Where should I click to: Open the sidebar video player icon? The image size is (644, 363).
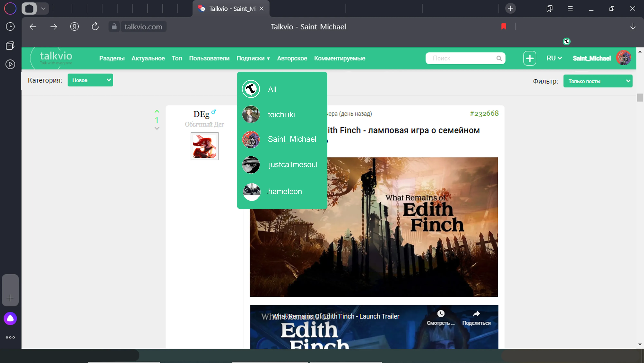click(10, 64)
